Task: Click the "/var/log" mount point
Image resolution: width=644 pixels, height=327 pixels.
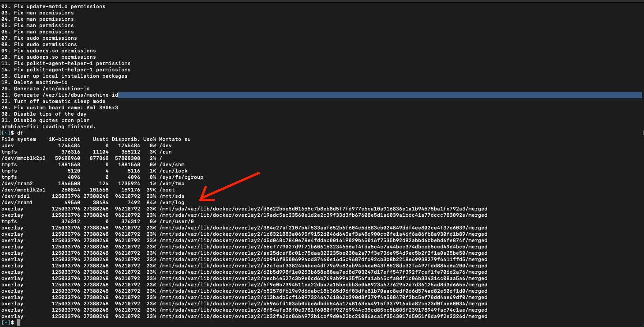Action: 172,202
